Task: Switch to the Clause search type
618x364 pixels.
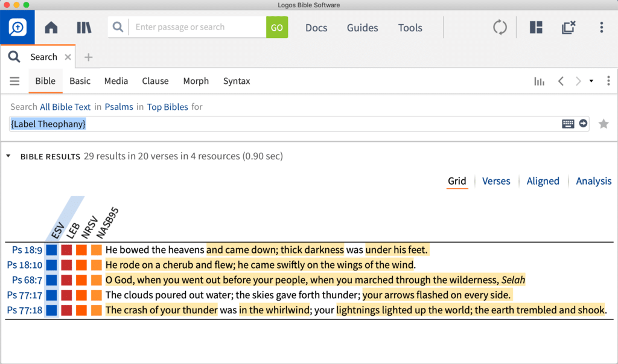Action: pyautogui.click(x=155, y=81)
